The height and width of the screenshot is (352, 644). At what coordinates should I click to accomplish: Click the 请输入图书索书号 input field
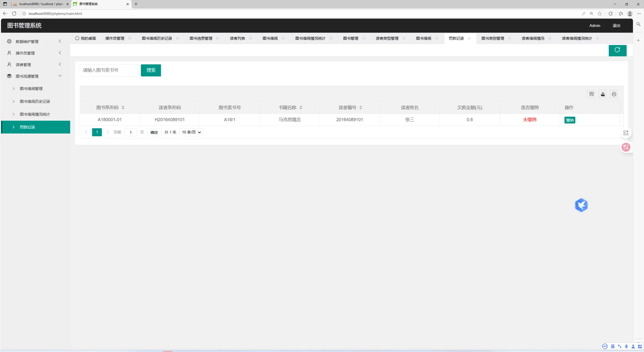pos(109,70)
